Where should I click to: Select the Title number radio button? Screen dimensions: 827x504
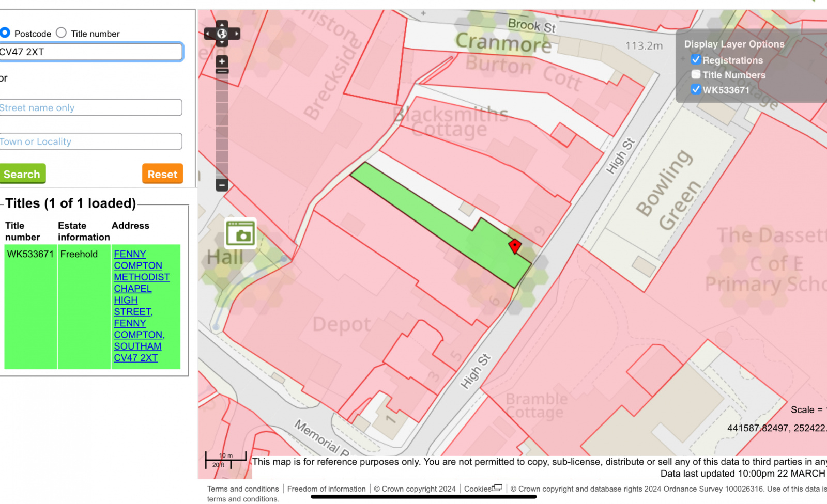coord(61,33)
